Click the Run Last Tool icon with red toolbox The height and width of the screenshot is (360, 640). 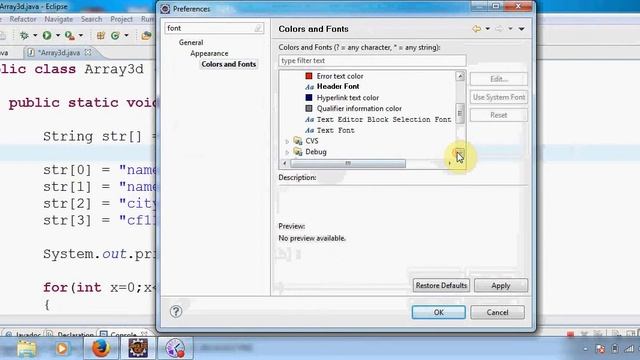69,36
